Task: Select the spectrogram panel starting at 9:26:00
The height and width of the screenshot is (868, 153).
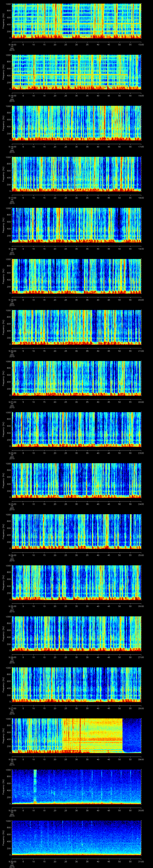Action: (x=76, y=634)
